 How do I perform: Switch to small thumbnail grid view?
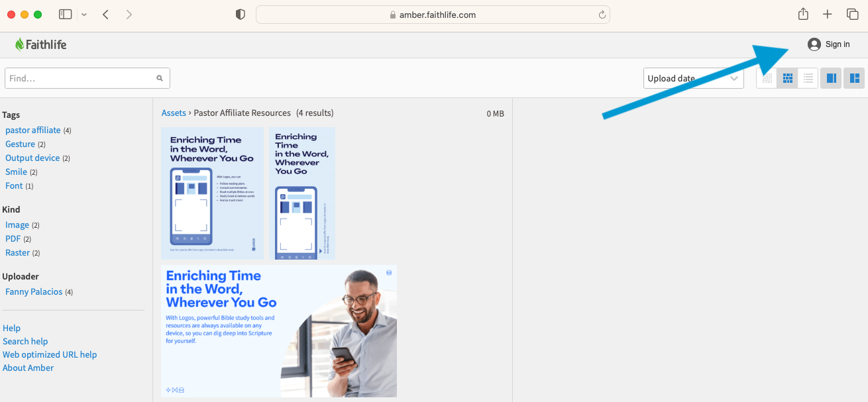coord(767,78)
